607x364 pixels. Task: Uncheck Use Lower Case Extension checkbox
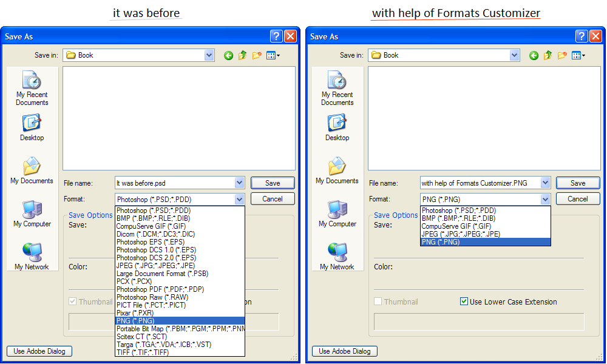464,302
